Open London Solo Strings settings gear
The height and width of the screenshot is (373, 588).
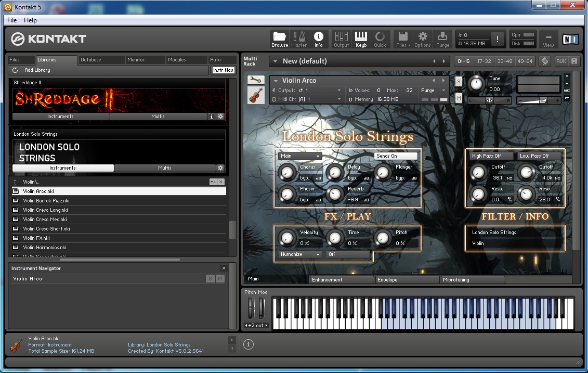(220, 168)
